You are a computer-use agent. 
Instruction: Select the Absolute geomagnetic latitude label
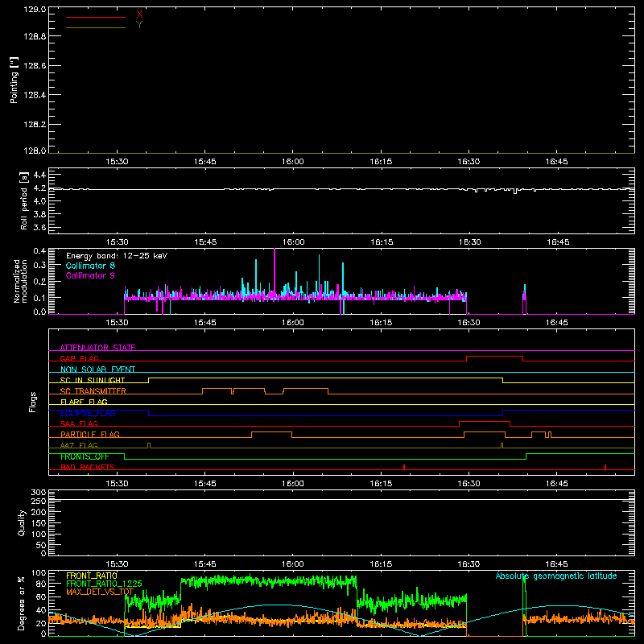pyautogui.click(x=556, y=576)
